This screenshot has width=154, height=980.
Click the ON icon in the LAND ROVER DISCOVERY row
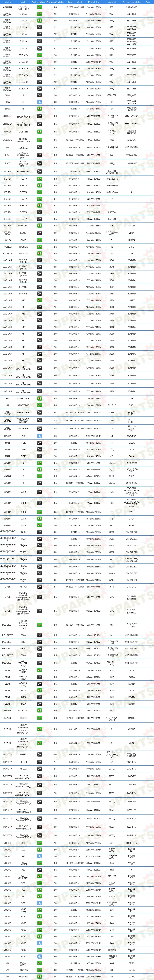tap(40, 428)
